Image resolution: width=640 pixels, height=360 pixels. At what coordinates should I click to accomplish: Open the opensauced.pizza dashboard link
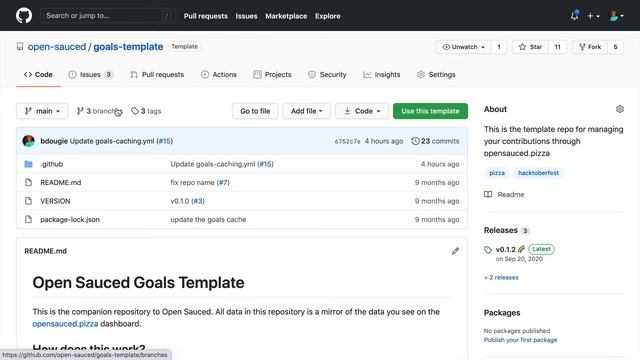pos(65,324)
